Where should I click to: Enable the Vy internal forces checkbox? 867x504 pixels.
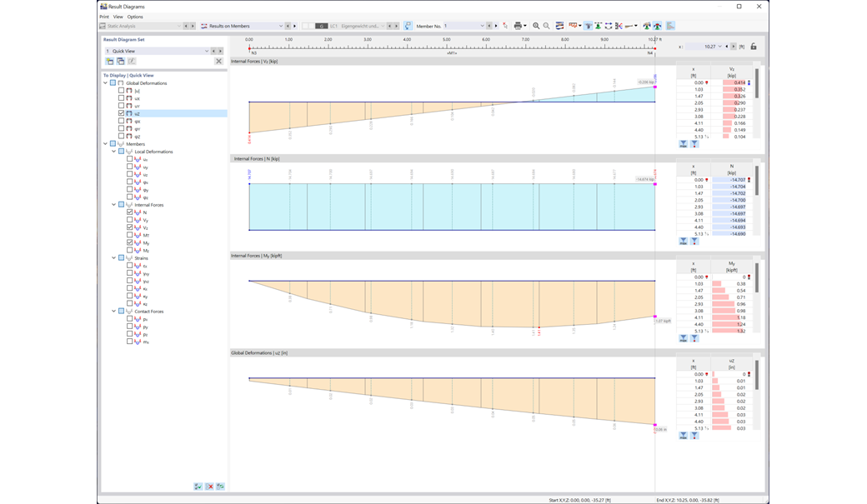pyautogui.click(x=131, y=219)
